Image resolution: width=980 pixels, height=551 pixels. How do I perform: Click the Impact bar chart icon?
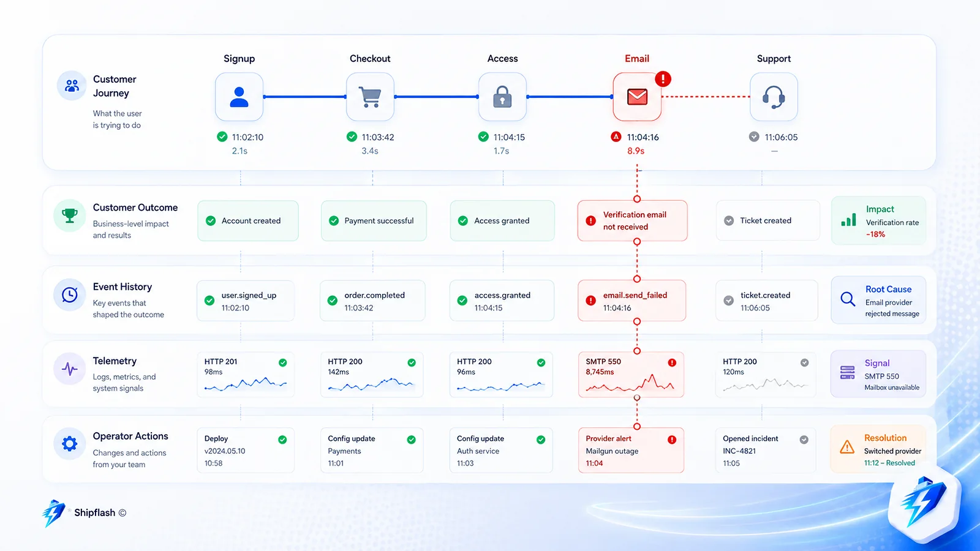pos(848,220)
